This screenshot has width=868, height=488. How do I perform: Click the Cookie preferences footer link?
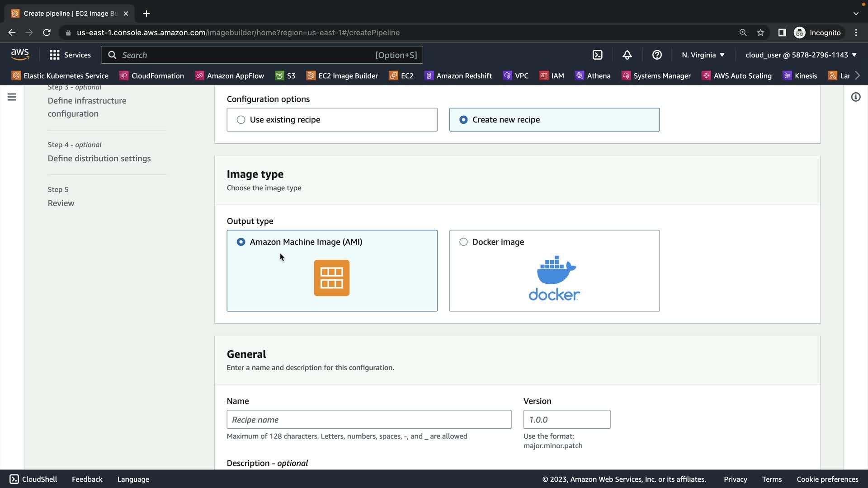pos(827,479)
